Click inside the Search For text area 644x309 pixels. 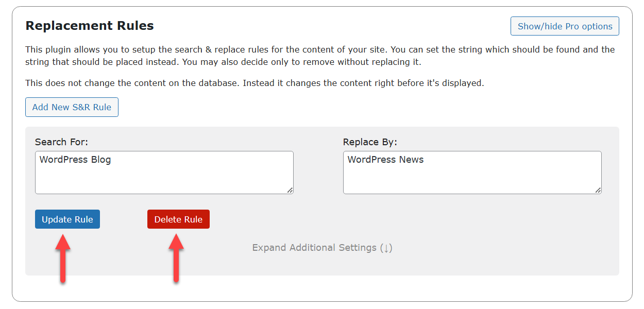coord(164,173)
